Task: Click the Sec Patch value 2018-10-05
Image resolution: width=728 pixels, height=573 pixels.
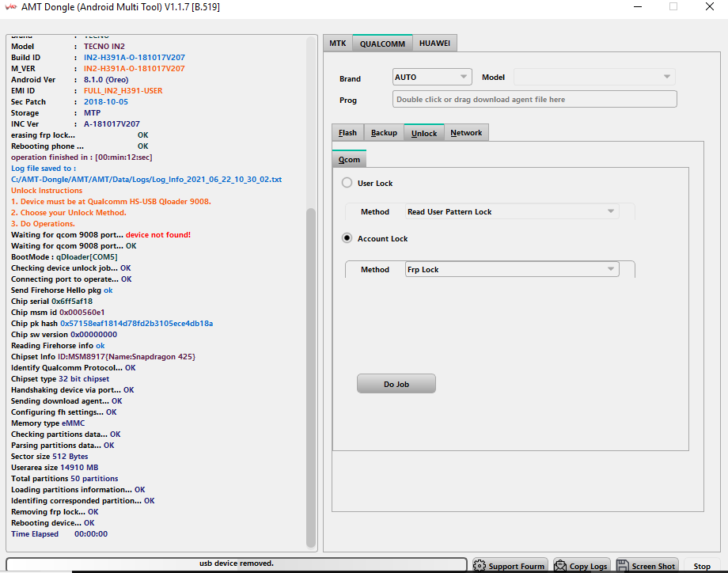Action: [106, 101]
